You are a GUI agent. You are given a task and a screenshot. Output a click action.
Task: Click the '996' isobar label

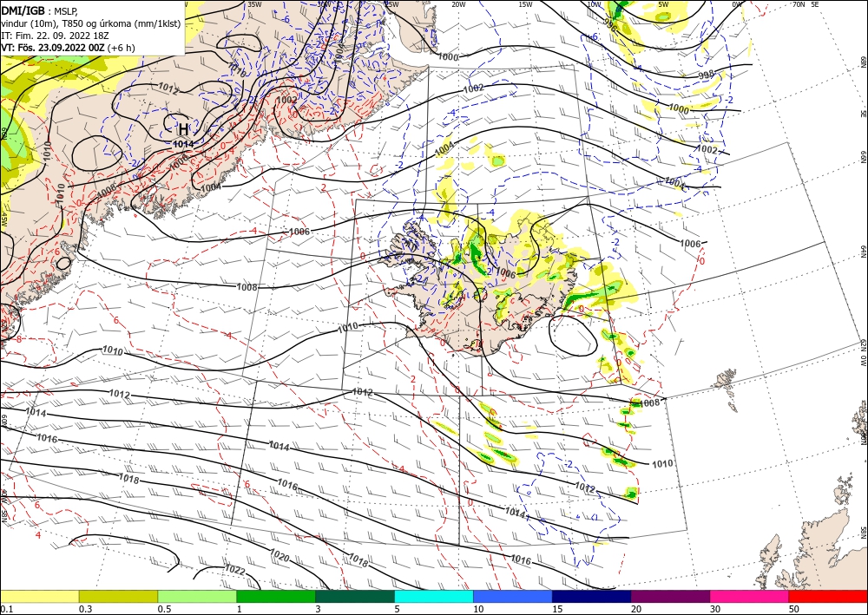coord(610,23)
